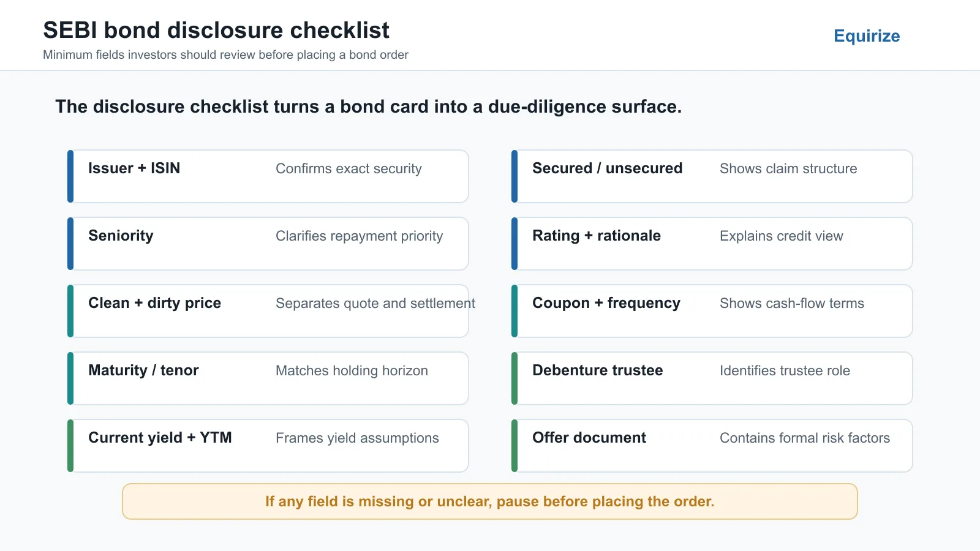
Task: Select the Issuer + ISIN card
Action: (268, 176)
